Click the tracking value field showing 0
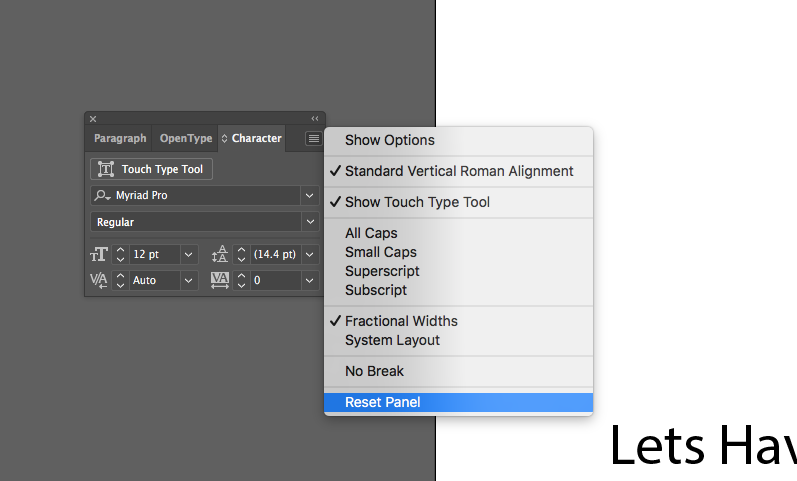The height and width of the screenshot is (481, 797). 275,280
